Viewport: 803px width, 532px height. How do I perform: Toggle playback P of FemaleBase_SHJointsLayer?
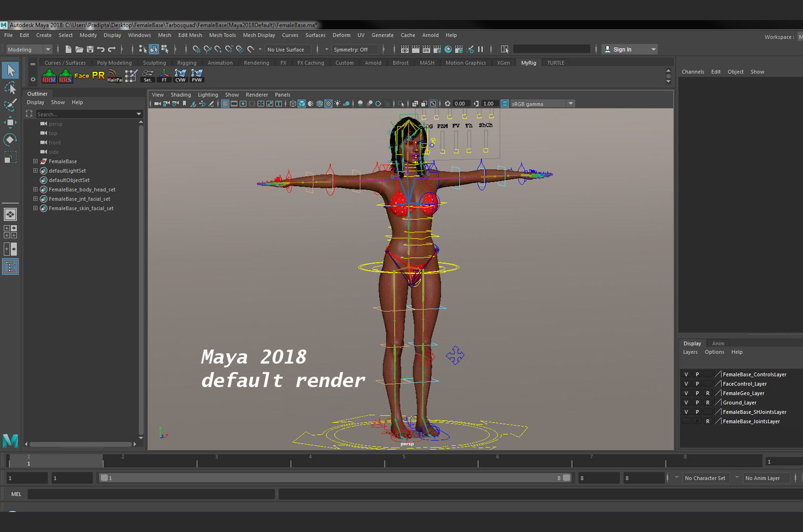pyautogui.click(x=697, y=412)
